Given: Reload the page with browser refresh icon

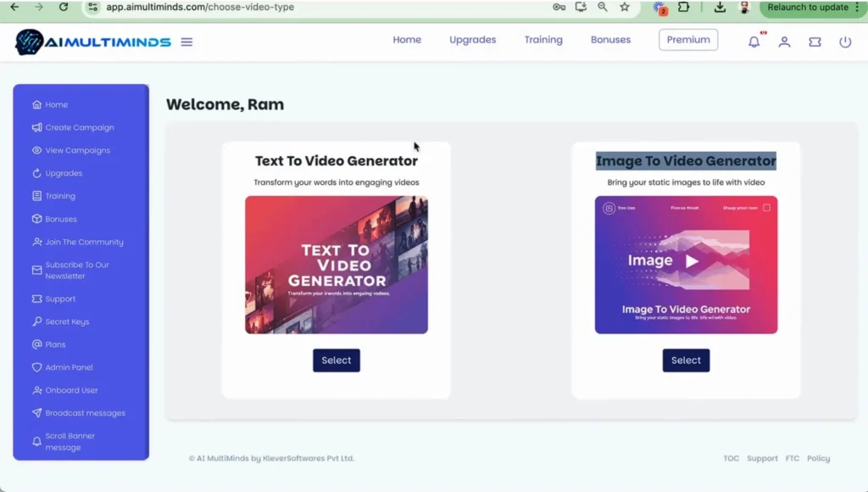Looking at the screenshot, I should [64, 7].
